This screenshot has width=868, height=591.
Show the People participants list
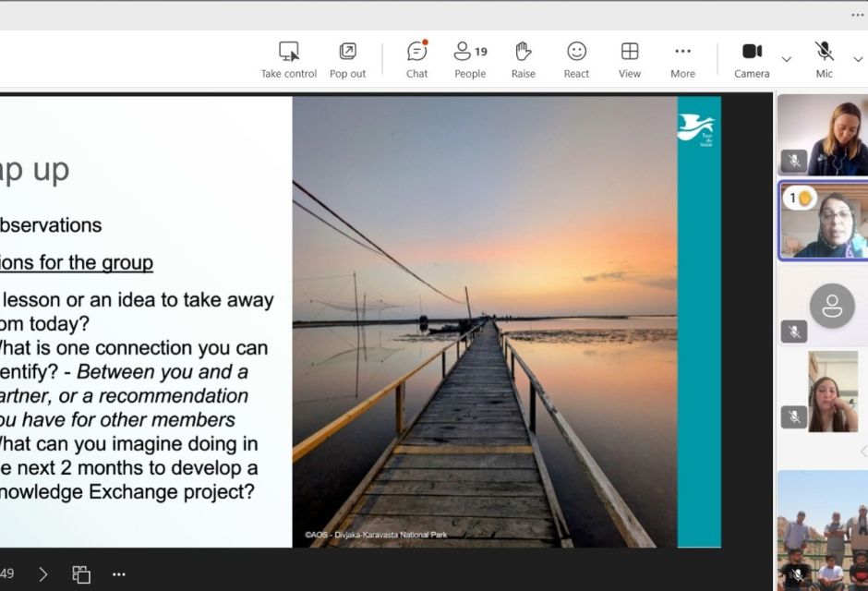point(470,59)
